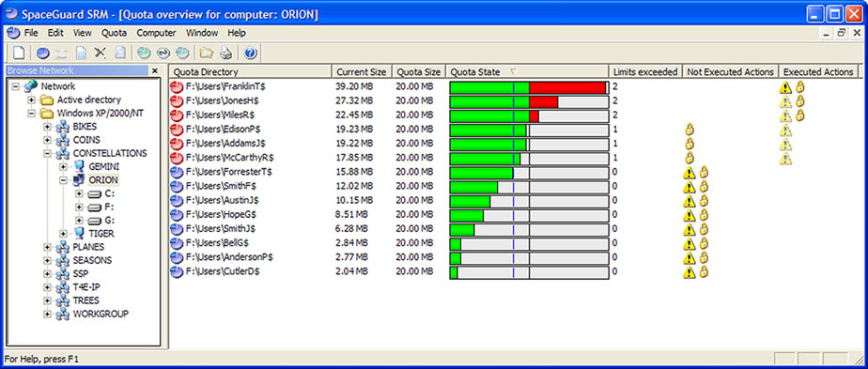
Task: Open the File menu
Action: [30, 33]
